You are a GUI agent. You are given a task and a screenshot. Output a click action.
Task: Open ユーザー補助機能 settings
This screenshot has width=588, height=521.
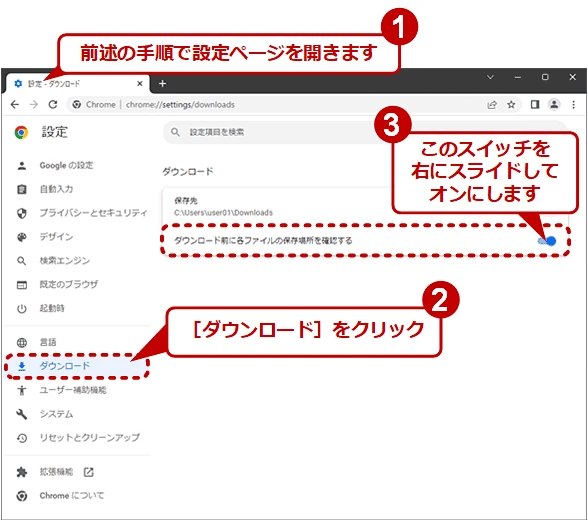point(77,390)
